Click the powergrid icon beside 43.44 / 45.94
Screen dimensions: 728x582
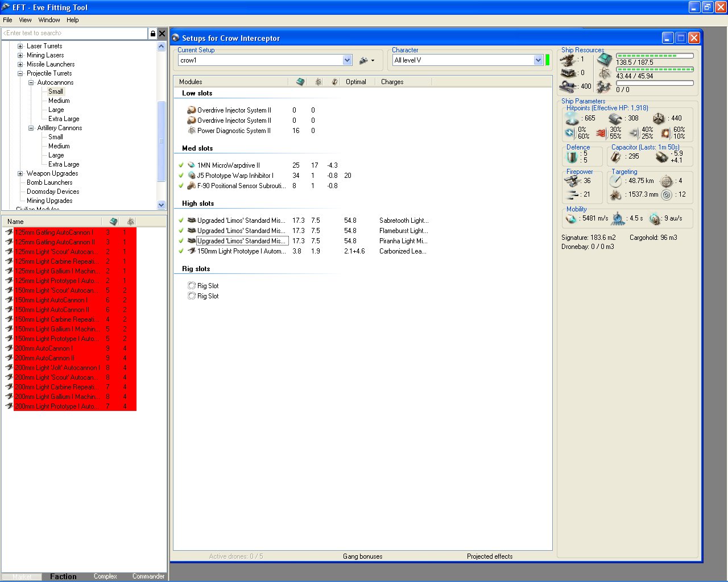coord(605,73)
